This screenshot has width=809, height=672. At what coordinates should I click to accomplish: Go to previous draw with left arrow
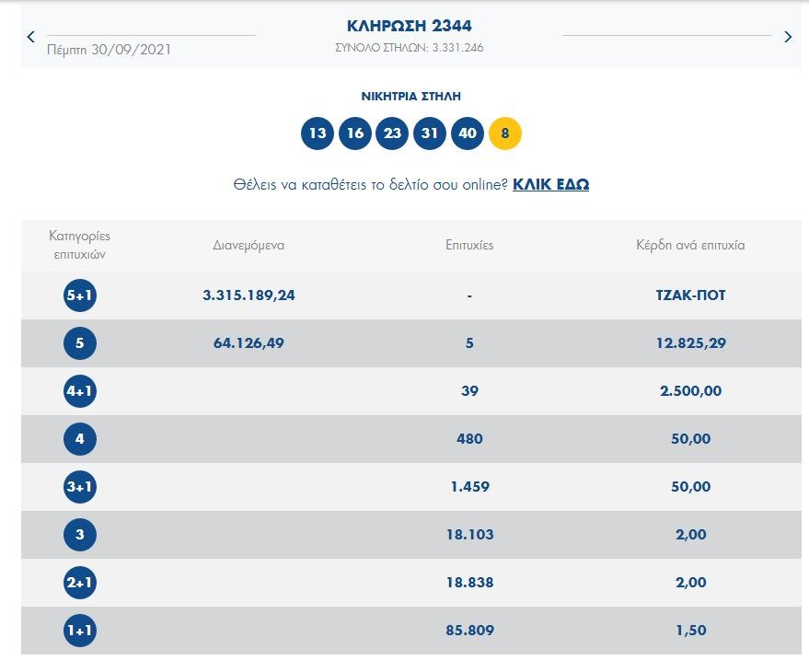coord(30,37)
